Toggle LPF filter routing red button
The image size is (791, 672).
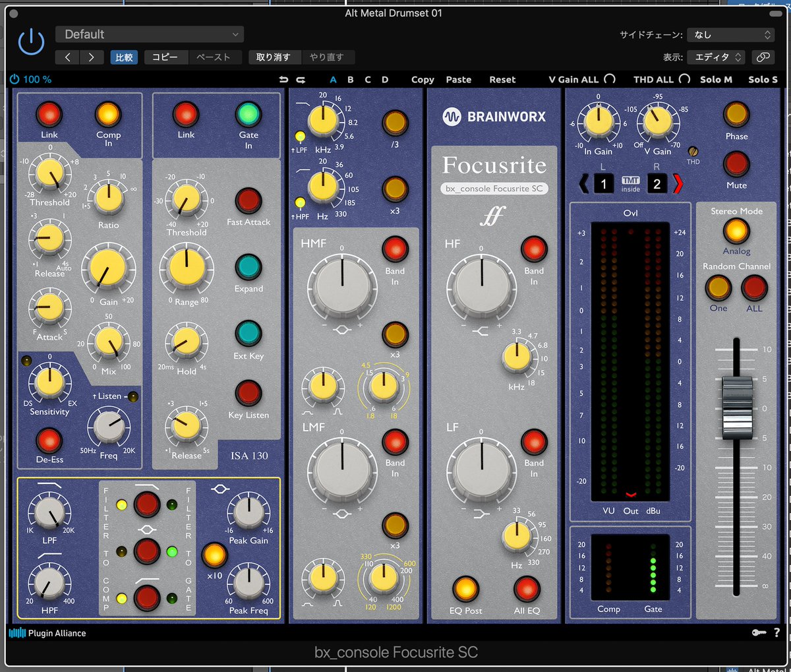(x=147, y=504)
